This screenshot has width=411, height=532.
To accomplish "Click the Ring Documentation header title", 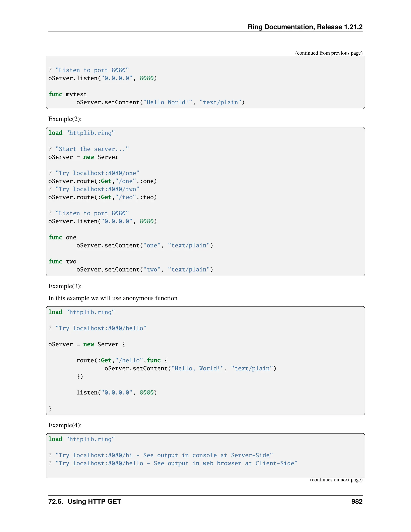I will click(x=305, y=27).
